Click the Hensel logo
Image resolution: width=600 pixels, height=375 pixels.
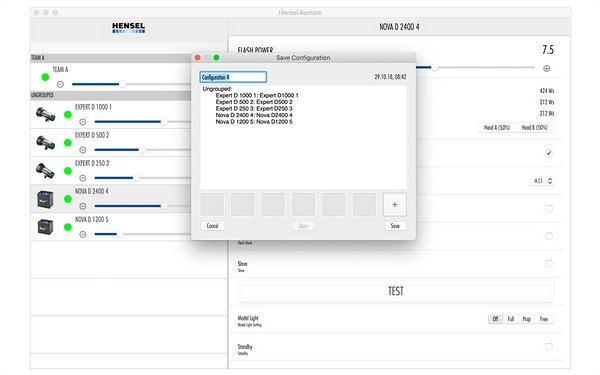click(129, 28)
